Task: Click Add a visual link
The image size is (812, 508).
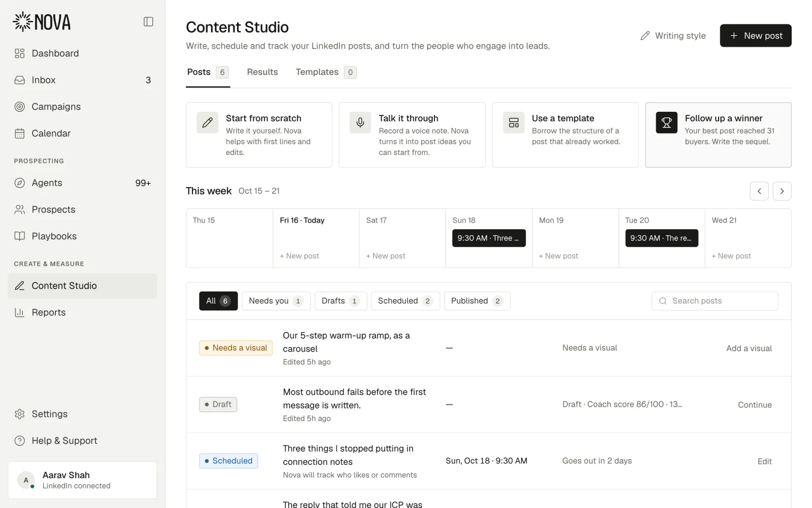Action: tap(749, 348)
